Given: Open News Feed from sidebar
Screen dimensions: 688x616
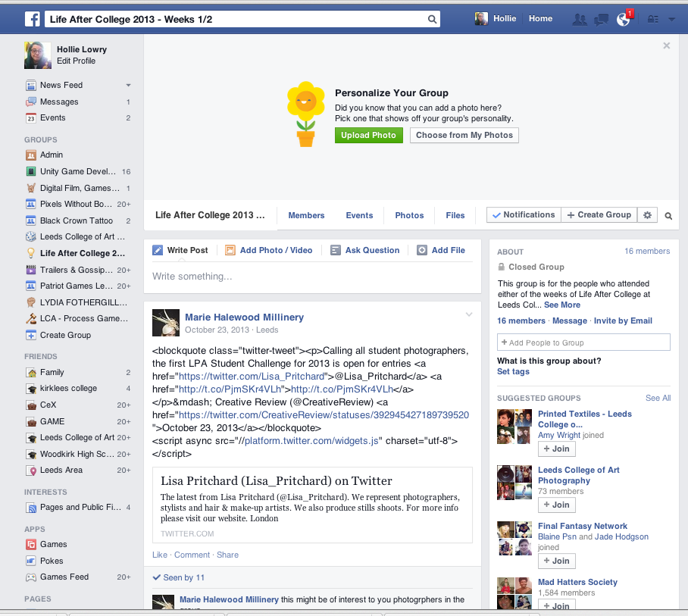Looking at the screenshot, I should [x=61, y=85].
